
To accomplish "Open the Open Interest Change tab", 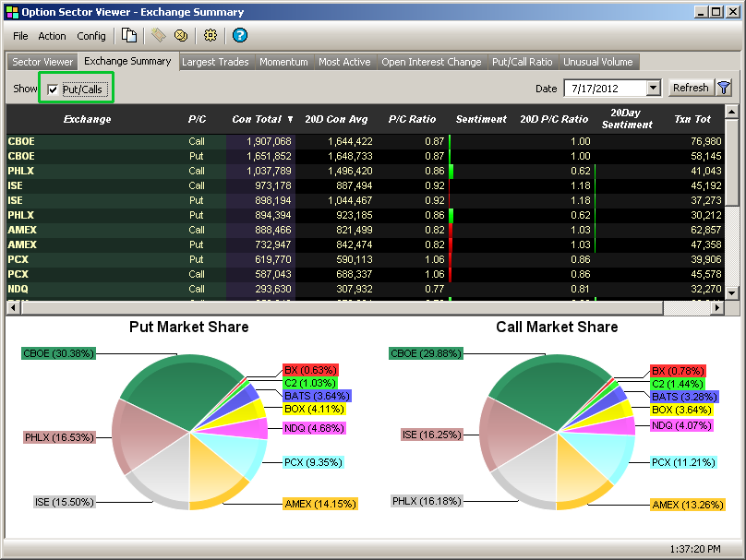I will [431, 62].
